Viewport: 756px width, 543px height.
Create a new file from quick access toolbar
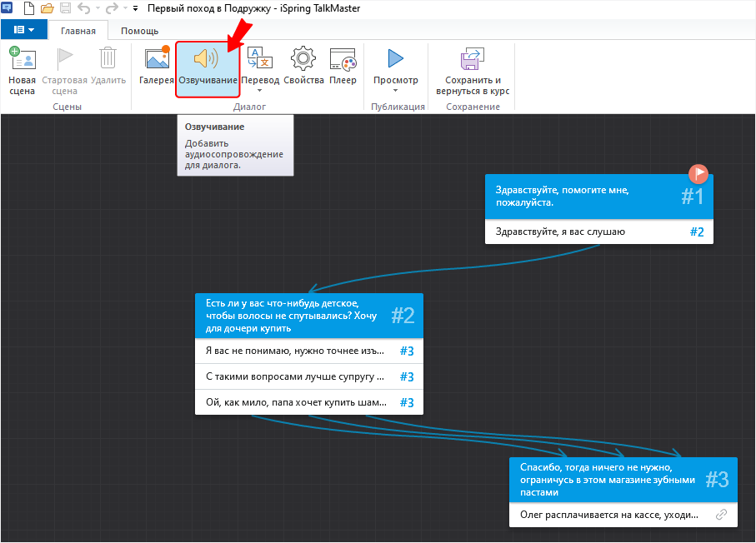pyautogui.click(x=29, y=8)
